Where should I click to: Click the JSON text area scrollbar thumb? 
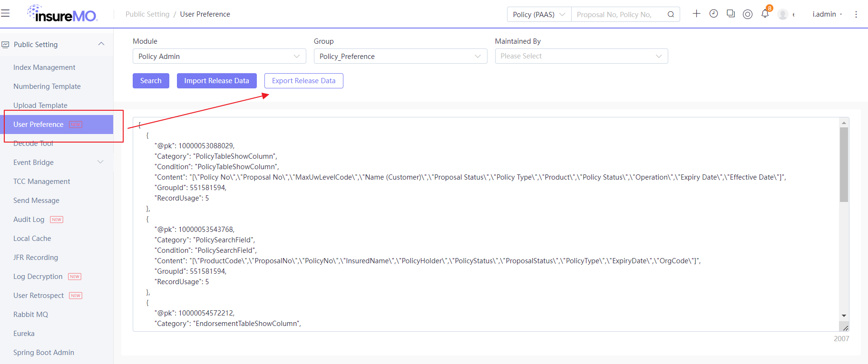click(844, 164)
